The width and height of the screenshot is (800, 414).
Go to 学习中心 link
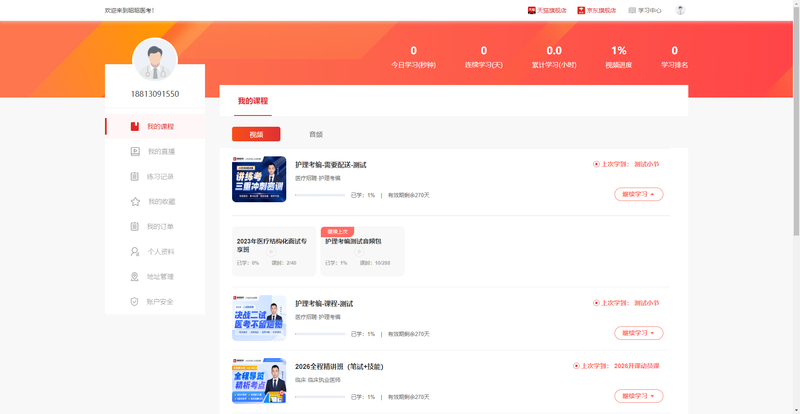[x=650, y=10]
